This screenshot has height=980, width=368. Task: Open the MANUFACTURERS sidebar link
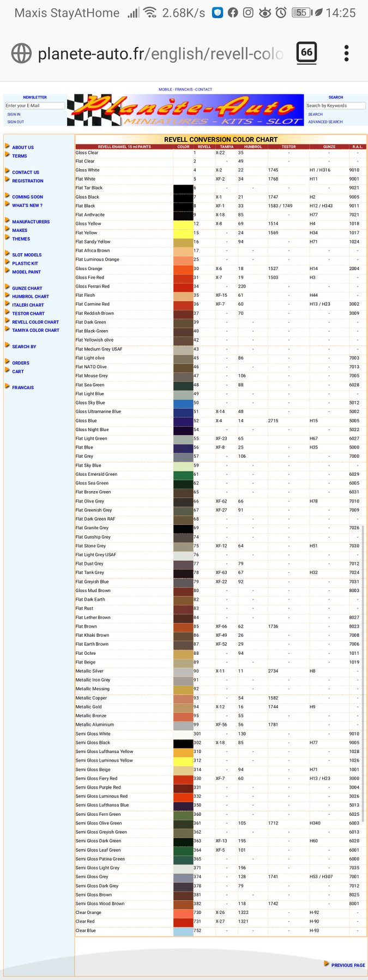click(31, 222)
